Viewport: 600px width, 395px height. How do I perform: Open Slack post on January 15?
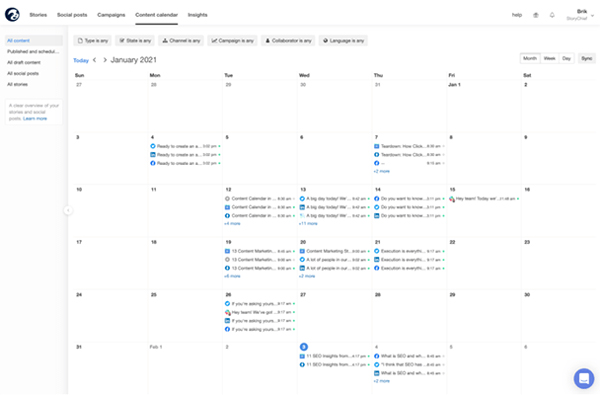point(485,199)
